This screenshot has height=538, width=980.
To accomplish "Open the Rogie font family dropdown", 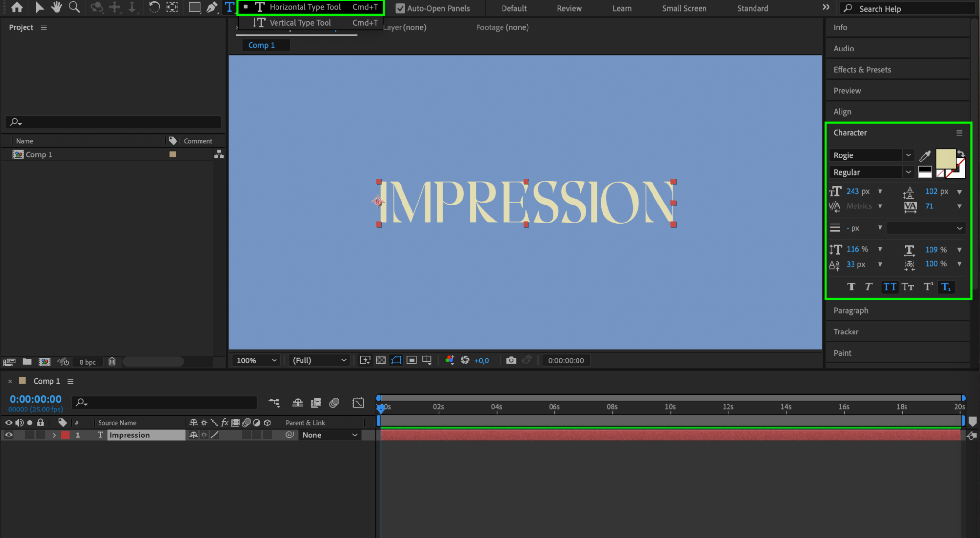I will pos(908,155).
